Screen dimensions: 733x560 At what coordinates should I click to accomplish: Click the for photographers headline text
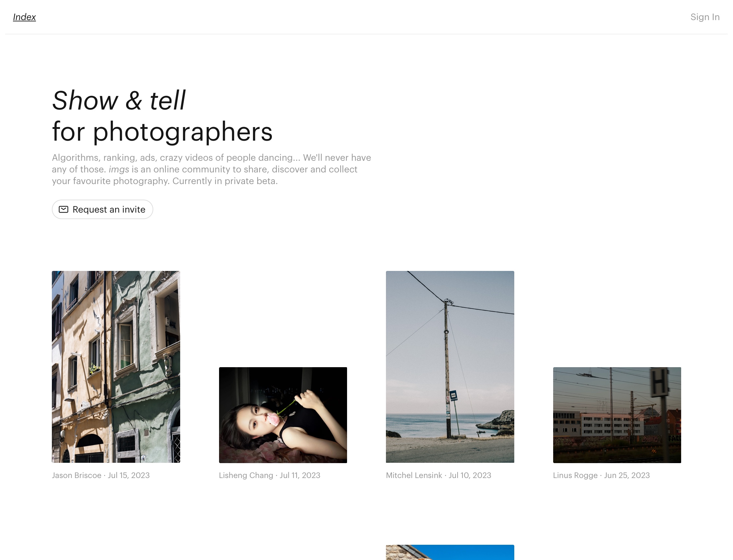(x=162, y=132)
